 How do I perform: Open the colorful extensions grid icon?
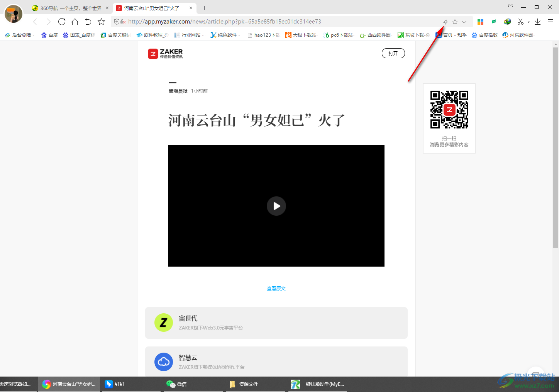[480, 22]
